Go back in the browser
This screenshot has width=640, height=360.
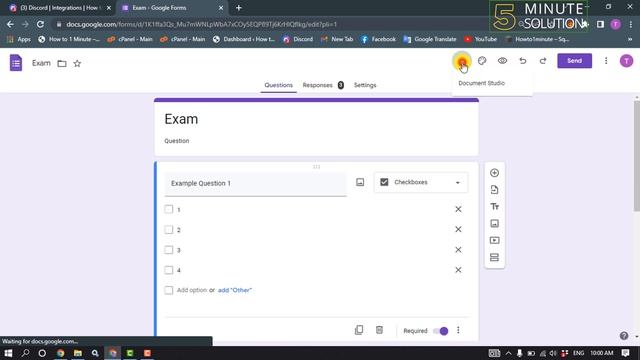(10, 24)
